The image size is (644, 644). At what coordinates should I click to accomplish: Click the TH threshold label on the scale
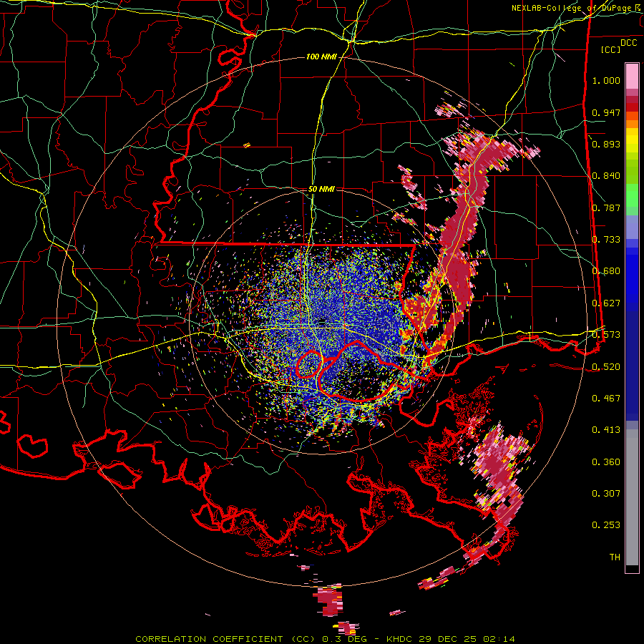point(615,557)
